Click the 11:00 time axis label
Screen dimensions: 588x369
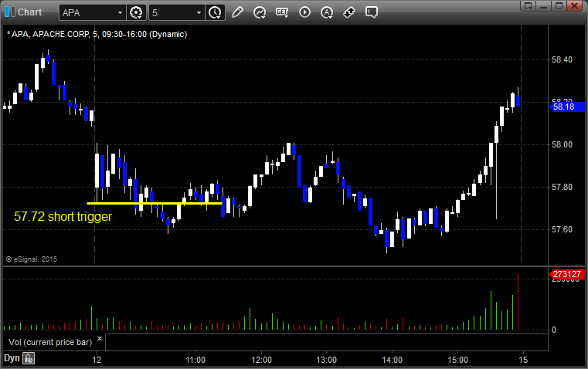(x=195, y=360)
